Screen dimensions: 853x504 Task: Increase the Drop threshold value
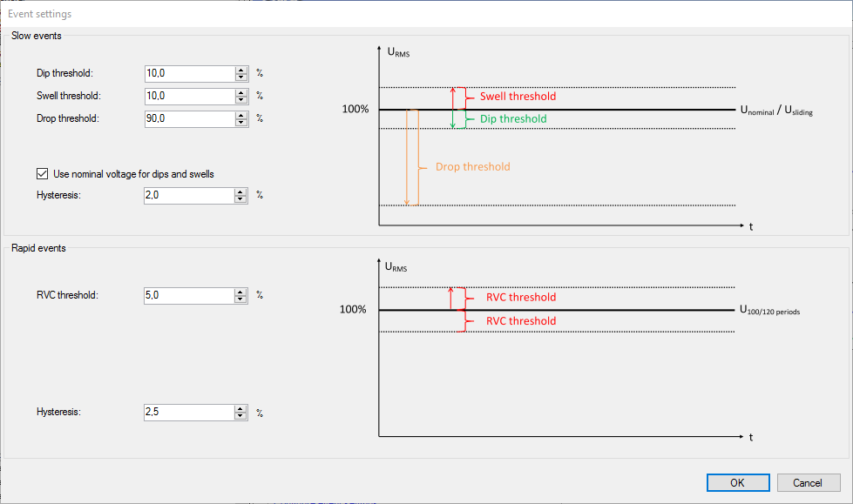pos(241,115)
